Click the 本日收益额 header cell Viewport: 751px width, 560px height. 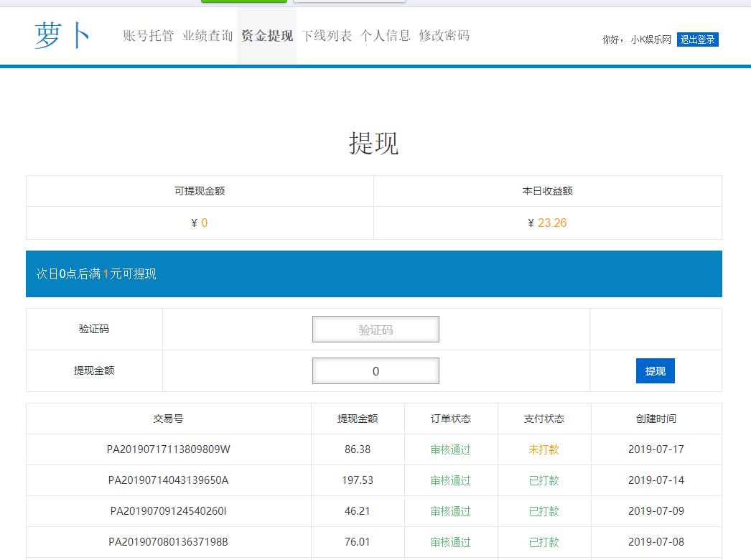click(x=547, y=191)
